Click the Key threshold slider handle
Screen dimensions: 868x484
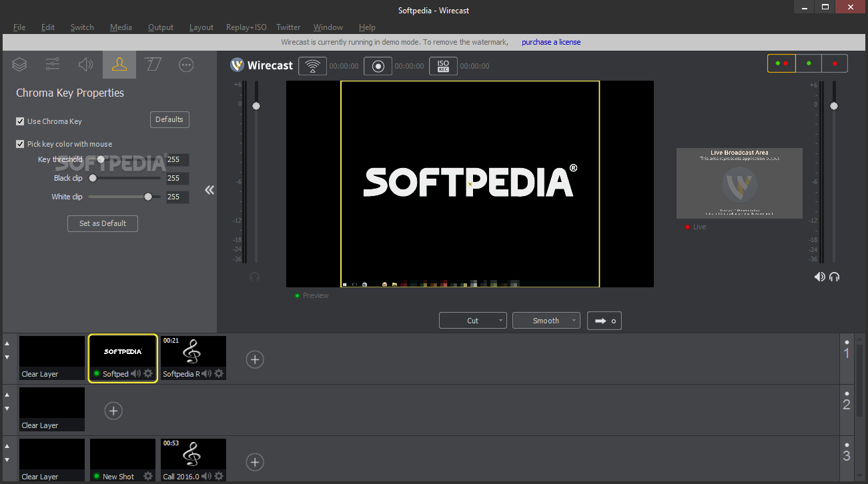tap(101, 159)
